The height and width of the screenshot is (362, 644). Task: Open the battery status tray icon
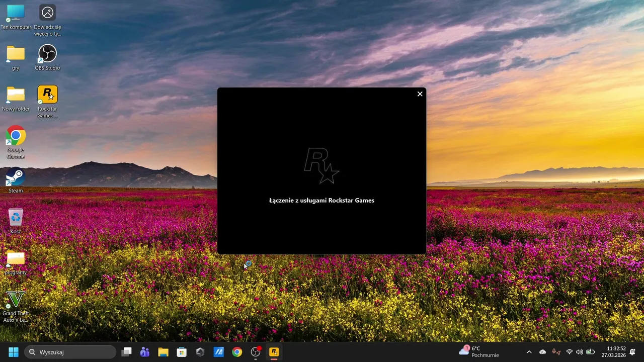(x=590, y=352)
